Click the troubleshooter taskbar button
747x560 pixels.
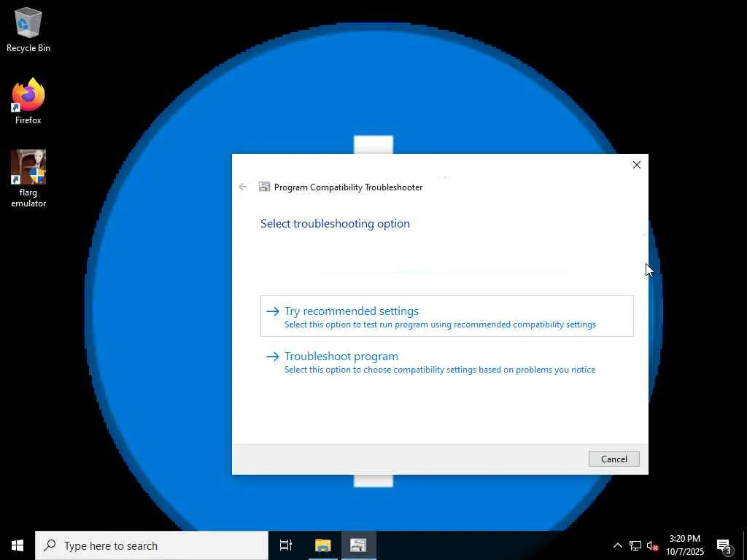(358, 545)
